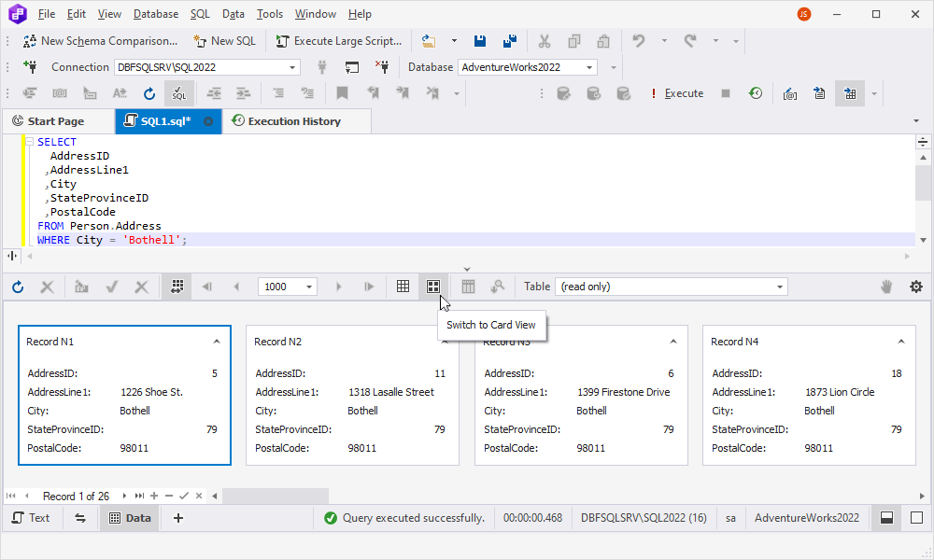
Task: Open the Table (read only) dropdown
Action: point(780,287)
